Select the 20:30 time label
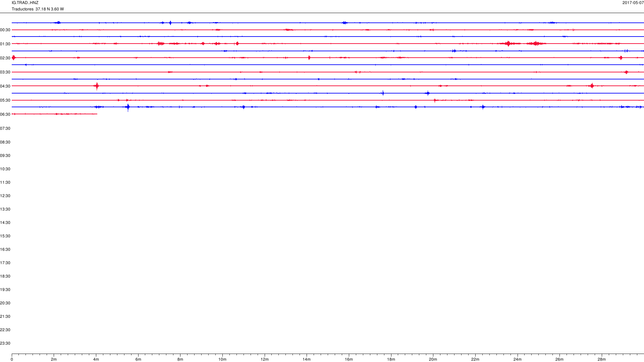 (x=5, y=303)
